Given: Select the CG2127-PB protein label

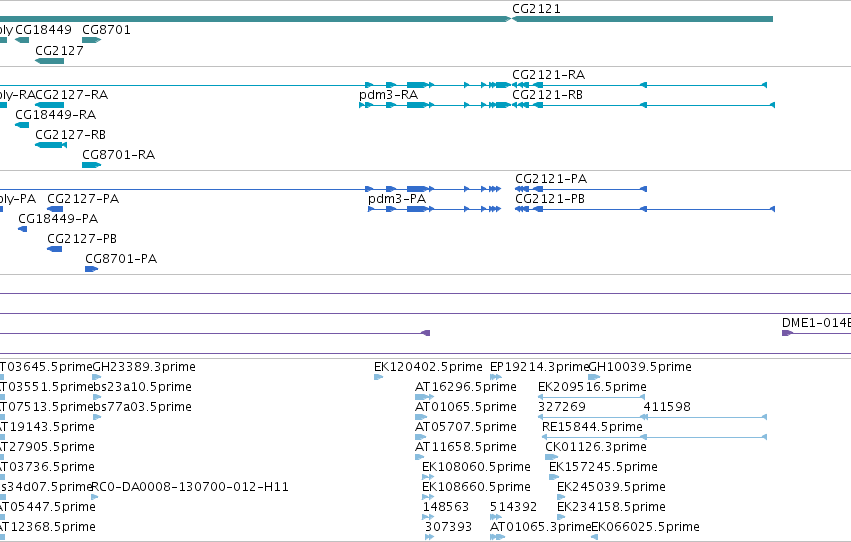Looking at the screenshot, I should click(x=82, y=239).
